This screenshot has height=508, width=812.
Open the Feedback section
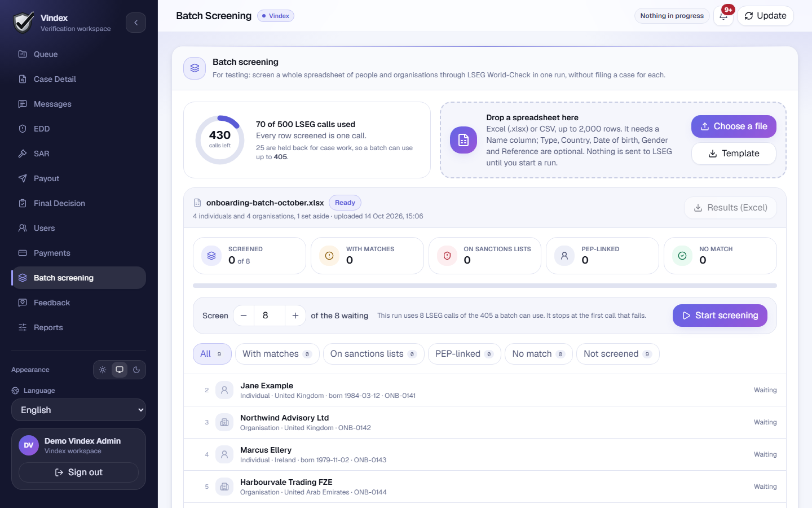point(78,303)
